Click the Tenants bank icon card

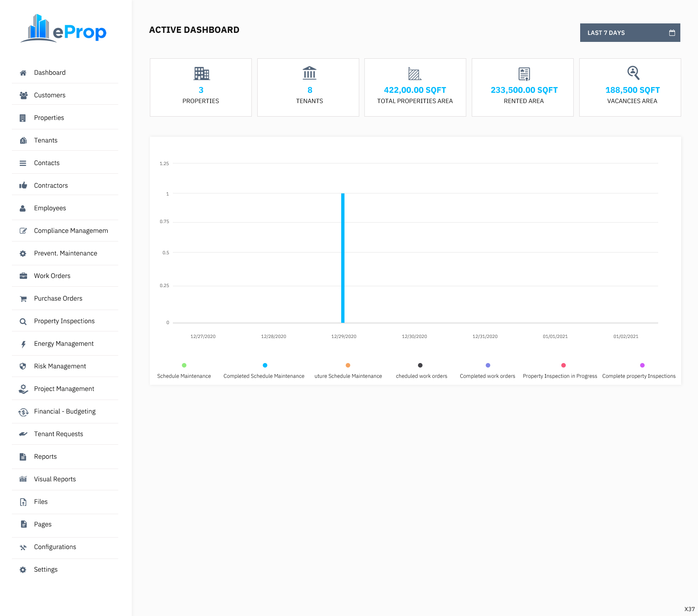tap(309, 73)
